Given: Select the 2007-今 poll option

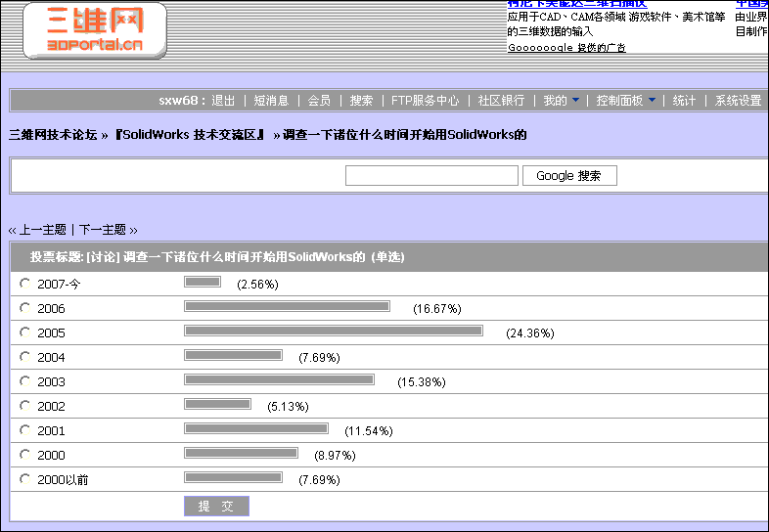Looking at the screenshot, I should click(x=24, y=284).
